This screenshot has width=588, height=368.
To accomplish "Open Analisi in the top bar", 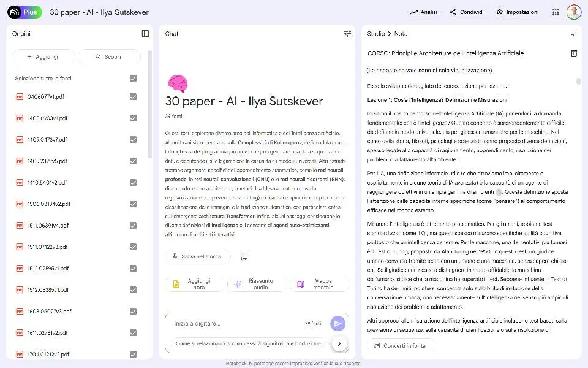I will [x=424, y=12].
